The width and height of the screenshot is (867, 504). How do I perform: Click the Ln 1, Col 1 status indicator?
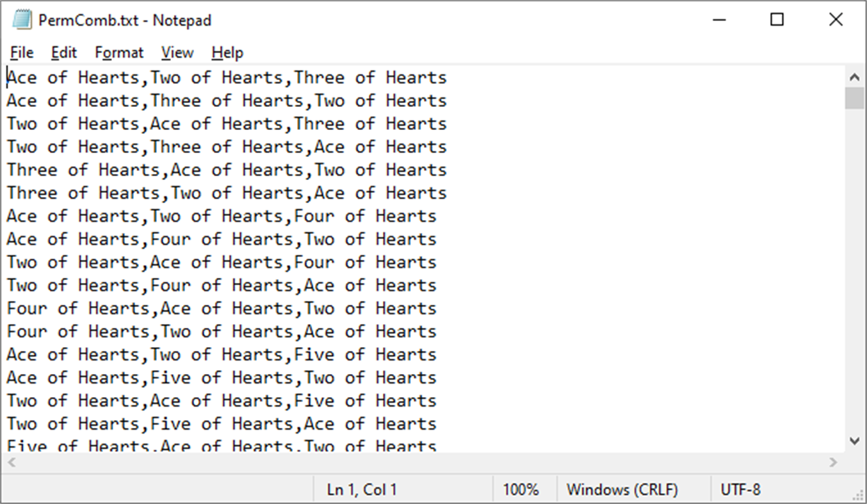click(x=362, y=490)
